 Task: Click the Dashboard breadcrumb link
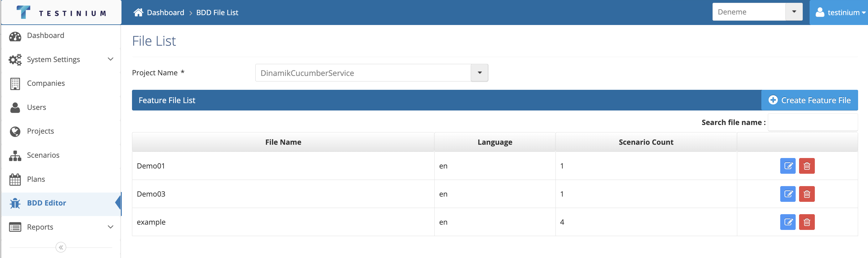tap(165, 12)
